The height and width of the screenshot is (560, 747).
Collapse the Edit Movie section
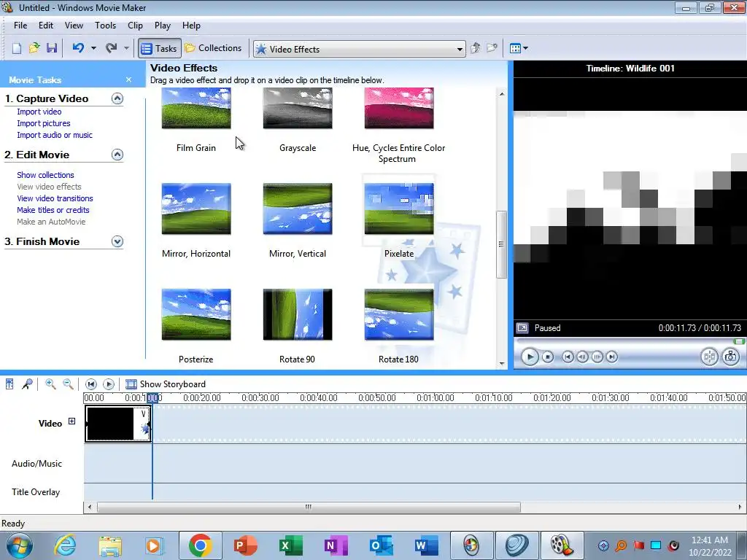point(117,155)
